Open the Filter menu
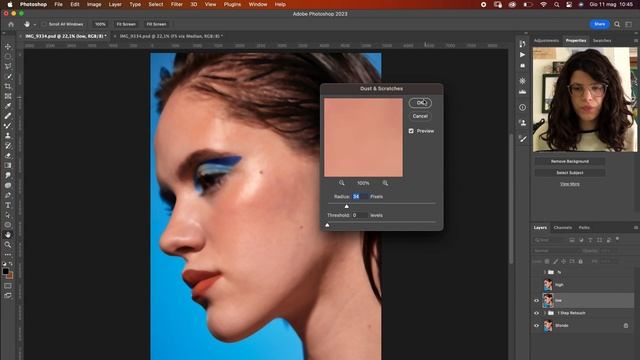 176,4
